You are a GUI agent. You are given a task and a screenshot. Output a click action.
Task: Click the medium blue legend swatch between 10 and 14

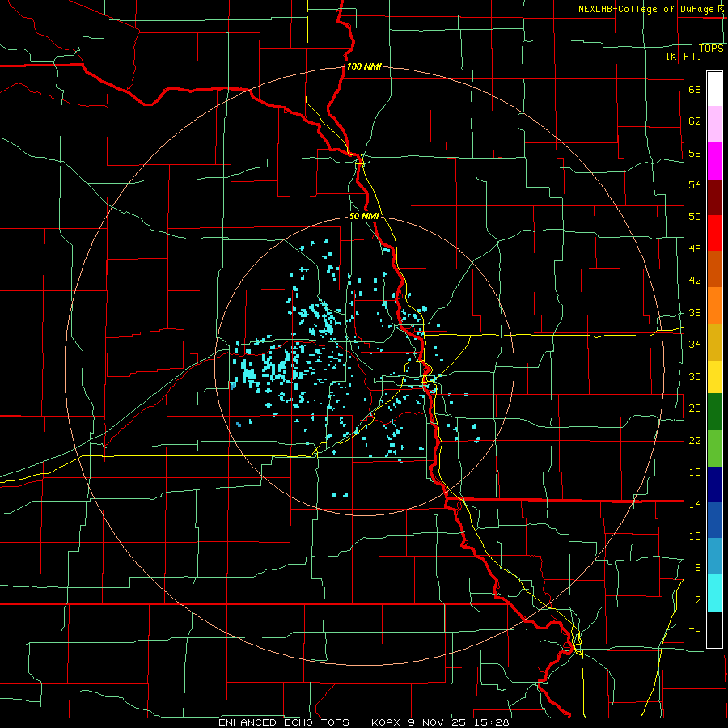coord(714,520)
